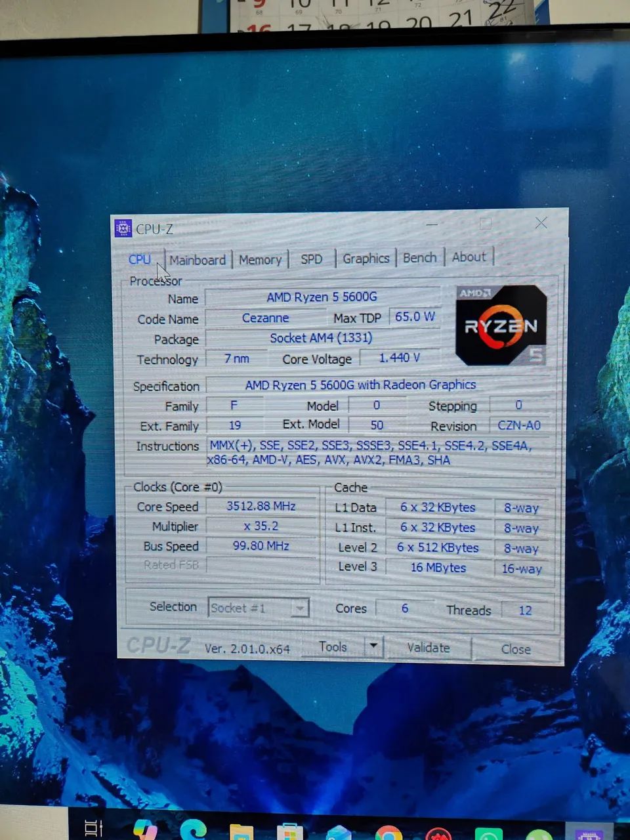Click the Ext. Model value 50

pos(377,425)
